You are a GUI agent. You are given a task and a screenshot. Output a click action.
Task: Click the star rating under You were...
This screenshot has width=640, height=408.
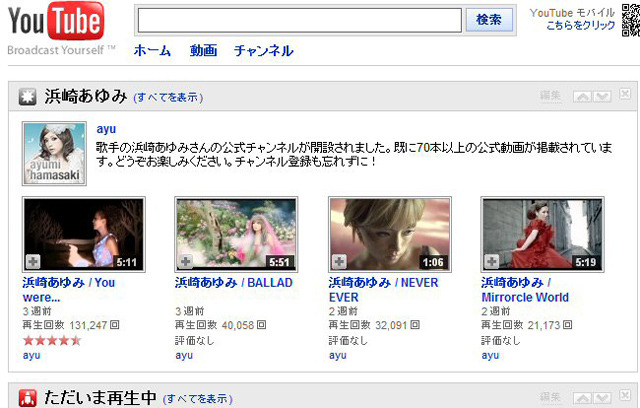coord(52,340)
